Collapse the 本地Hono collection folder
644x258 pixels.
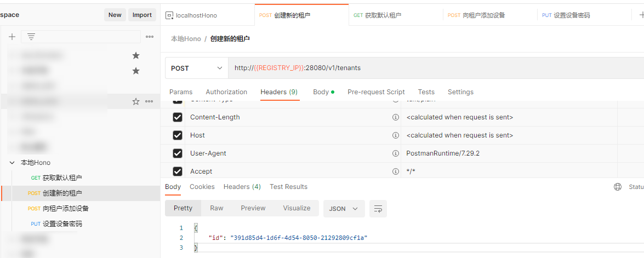point(12,163)
